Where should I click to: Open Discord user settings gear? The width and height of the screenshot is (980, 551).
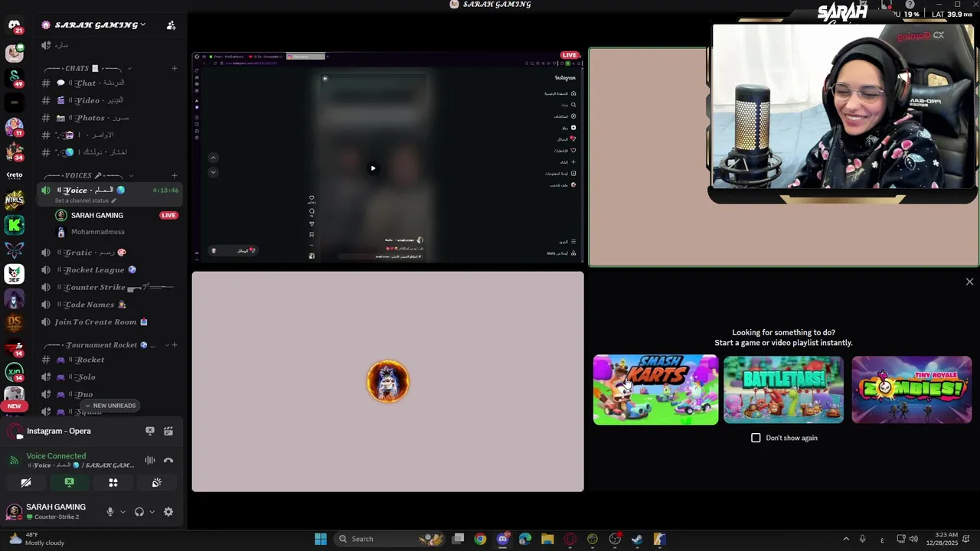pyautogui.click(x=168, y=512)
